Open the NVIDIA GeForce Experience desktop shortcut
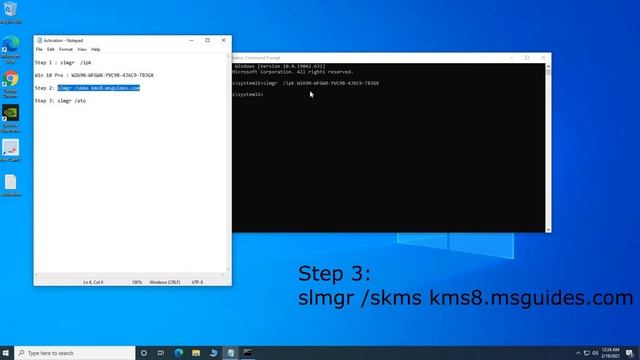Viewport: 640px width, 360px height. click(10, 118)
